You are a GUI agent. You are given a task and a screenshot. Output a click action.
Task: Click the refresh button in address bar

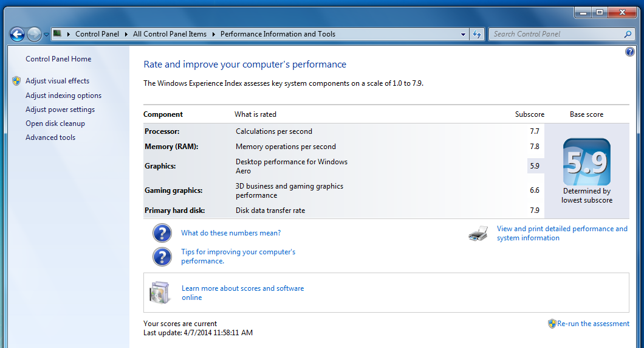pos(477,34)
